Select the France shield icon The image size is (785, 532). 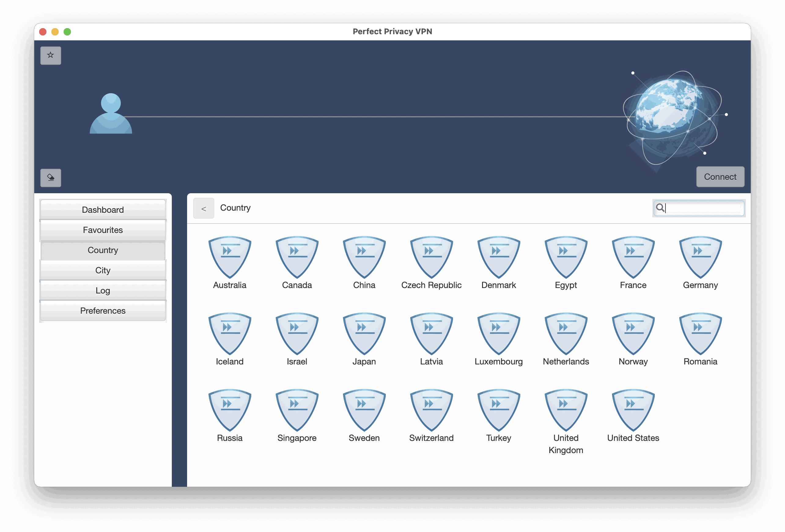coord(633,257)
